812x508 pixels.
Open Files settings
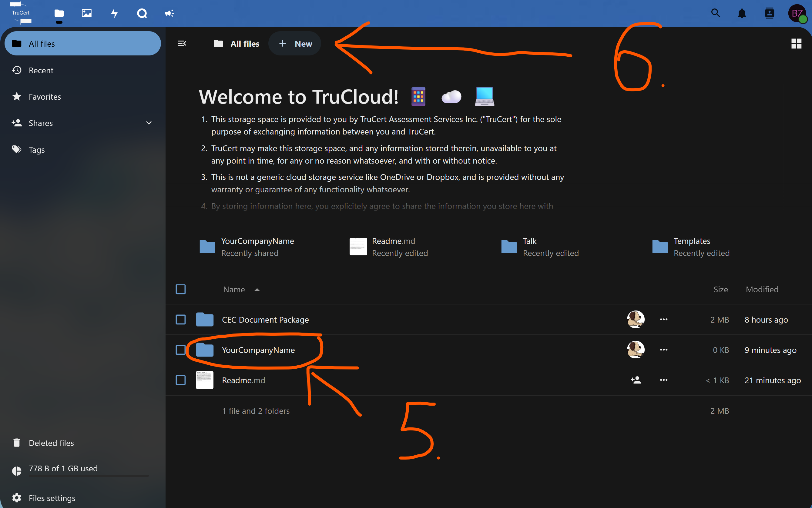pyautogui.click(x=82, y=498)
